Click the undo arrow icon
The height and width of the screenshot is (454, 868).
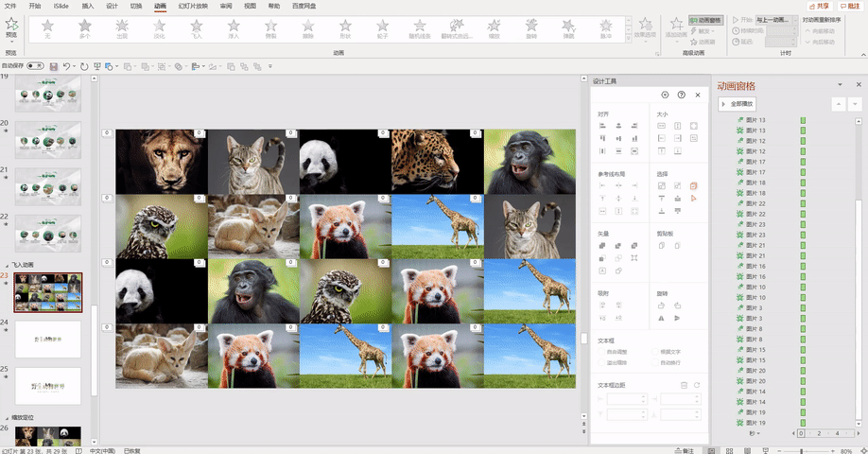click(x=68, y=66)
